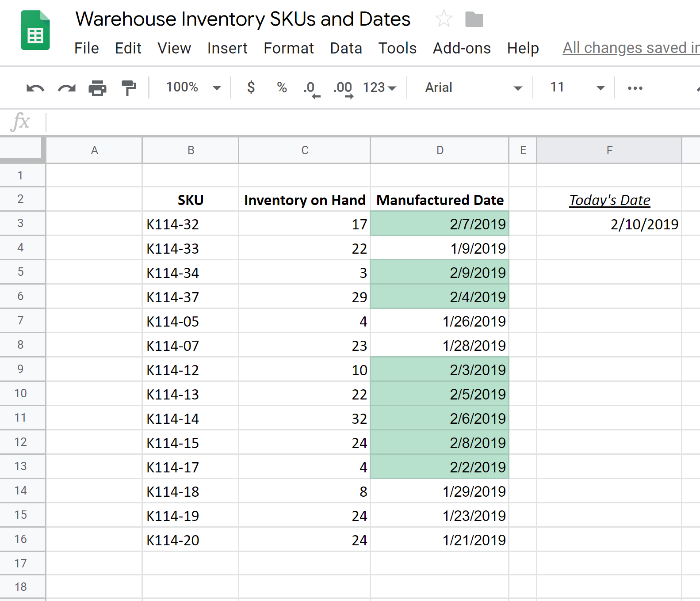Format as currency with dollar icon
Viewport: 700px width, 601px height.
pyautogui.click(x=251, y=87)
